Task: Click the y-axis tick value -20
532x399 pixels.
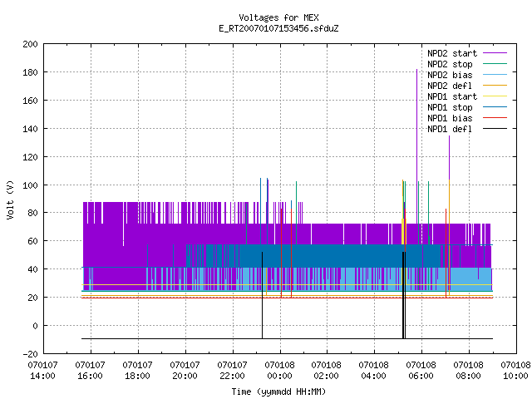Action: (x=30, y=354)
